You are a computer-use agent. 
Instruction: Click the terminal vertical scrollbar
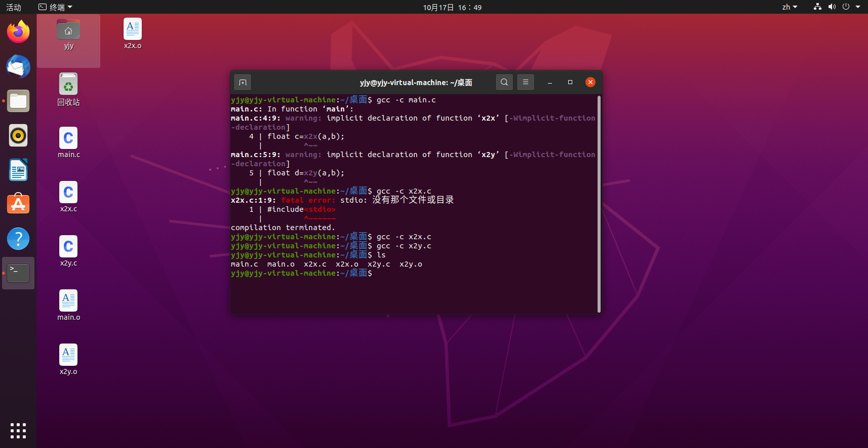coord(599,204)
